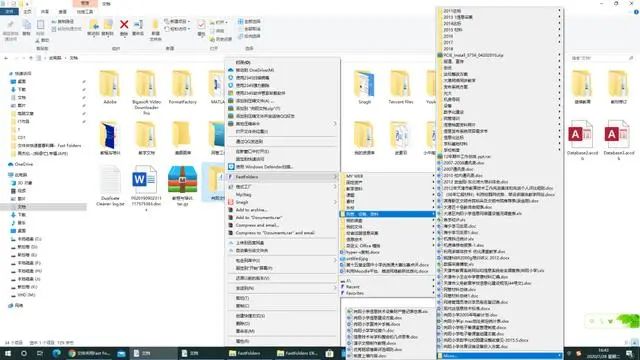The image size is (640, 360).
Task: Select Add to archive... menu entry
Action: (x=282, y=210)
